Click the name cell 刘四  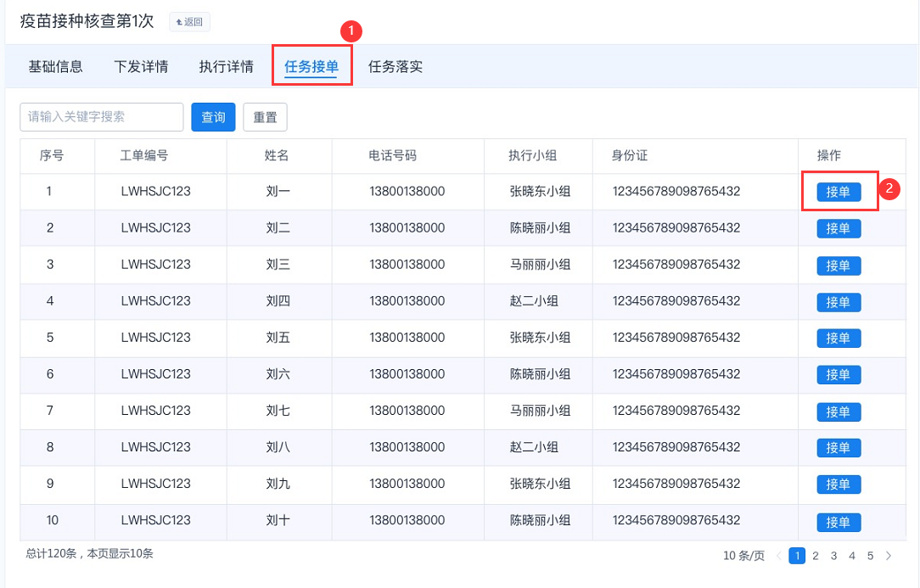278,301
